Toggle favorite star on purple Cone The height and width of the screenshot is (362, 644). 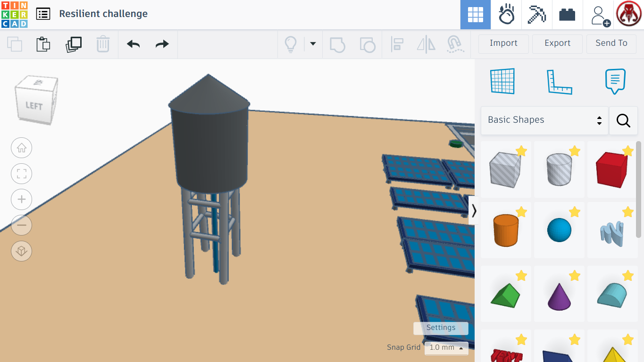(x=575, y=276)
